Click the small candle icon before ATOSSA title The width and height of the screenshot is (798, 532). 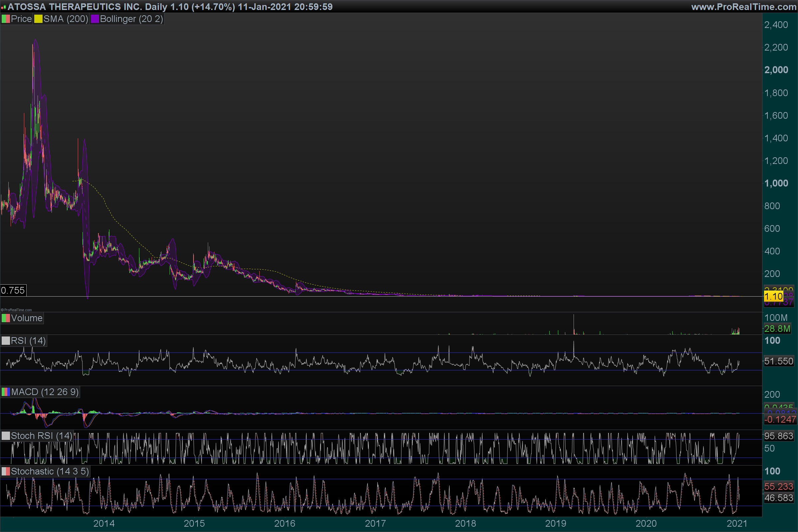(x=3, y=7)
